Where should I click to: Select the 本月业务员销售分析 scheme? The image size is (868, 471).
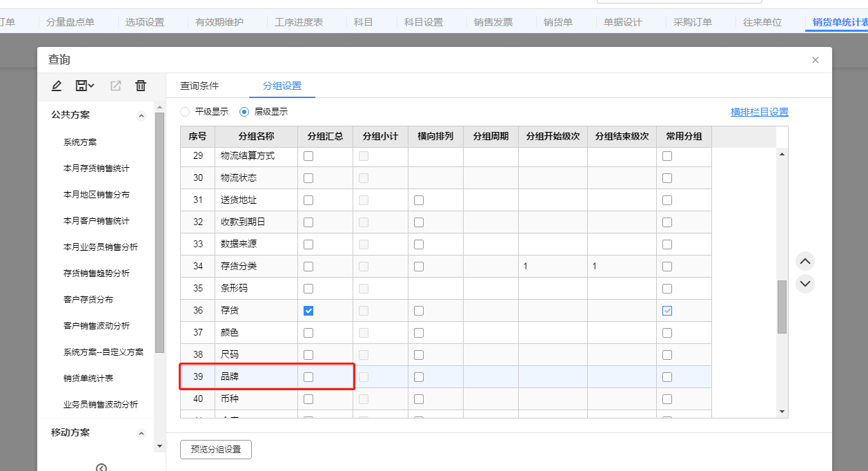(x=101, y=247)
